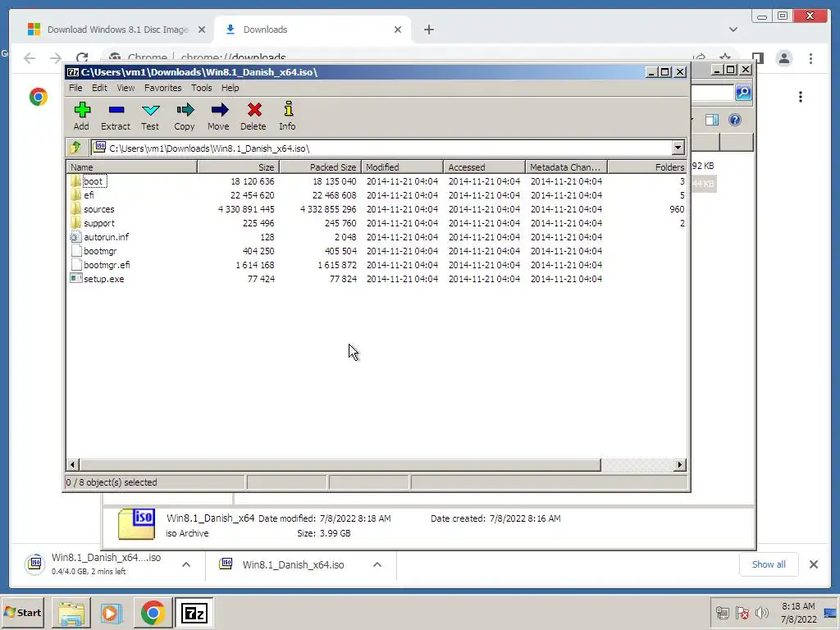
Task: Open the Edit menu
Action: coord(99,88)
